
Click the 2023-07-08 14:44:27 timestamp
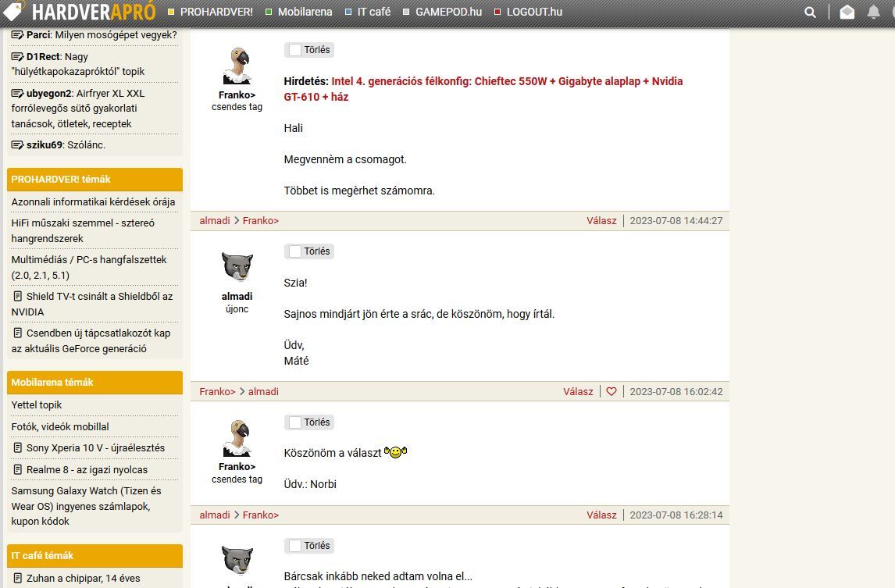pyautogui.click(x=676, y=221)
